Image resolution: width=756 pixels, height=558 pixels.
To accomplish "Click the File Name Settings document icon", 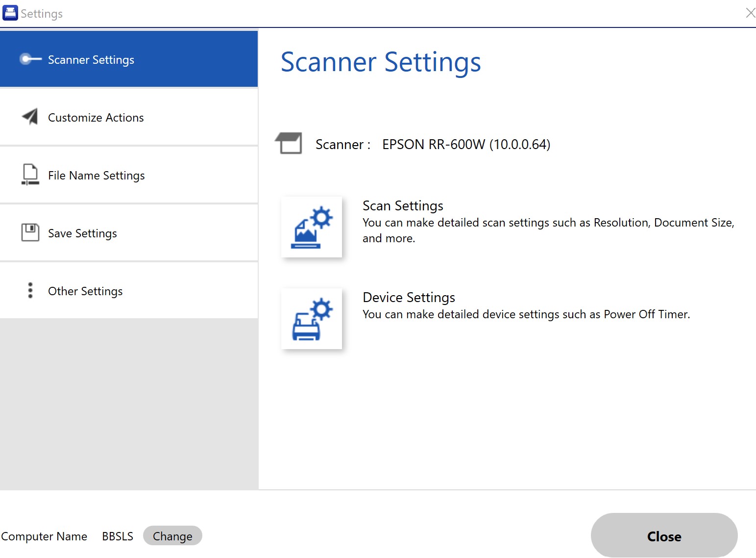I will pyautogui.click(x=30, y=175).
